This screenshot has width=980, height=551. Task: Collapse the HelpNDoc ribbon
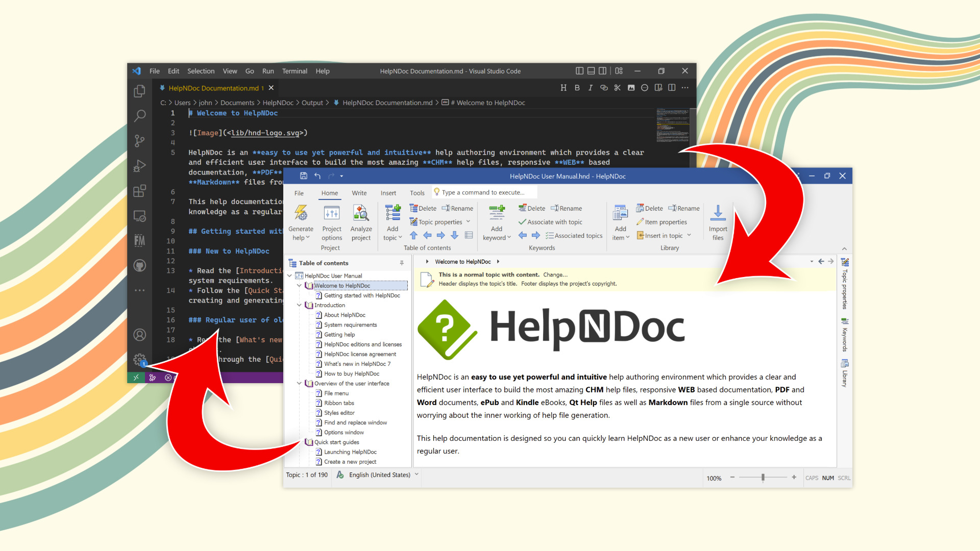point(844,249)
